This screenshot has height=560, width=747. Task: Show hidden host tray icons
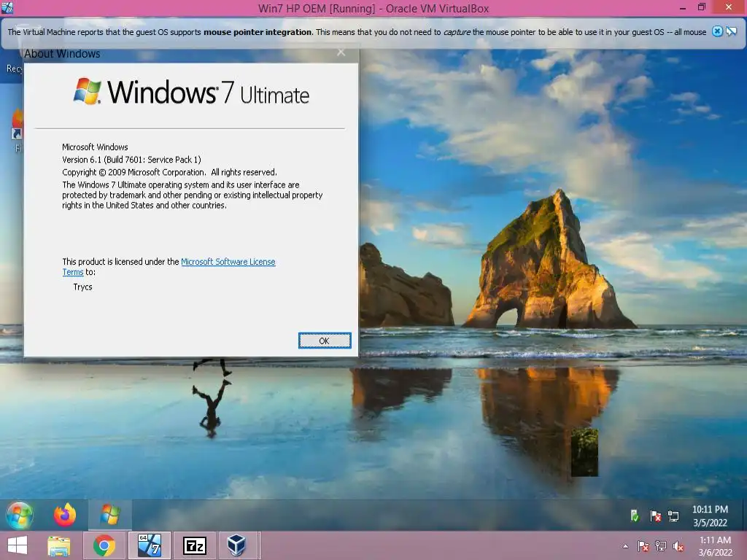(625, 546)
